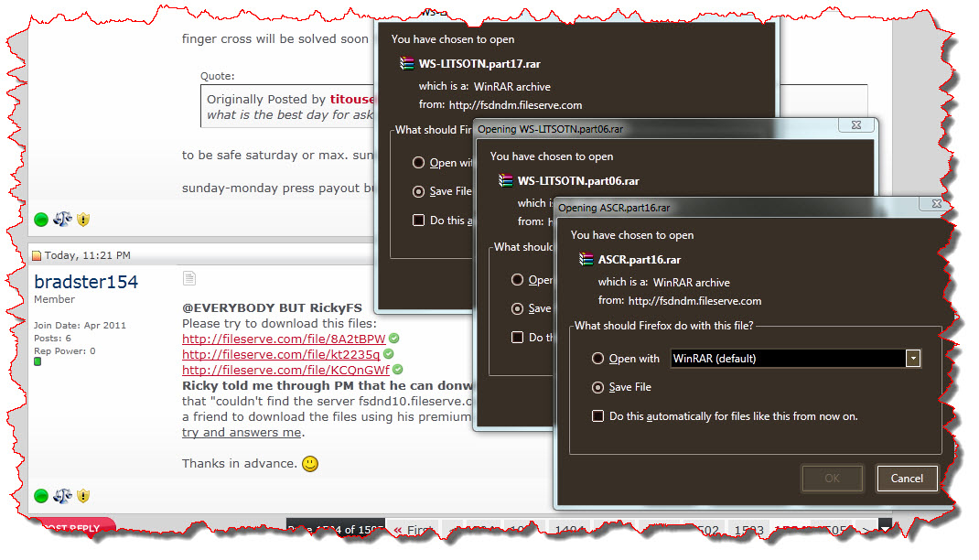Click the WinRAR file icon for WS-LITSOTN.part17.rar
Screen dimensions: 979x560
[x=407, y=63]
